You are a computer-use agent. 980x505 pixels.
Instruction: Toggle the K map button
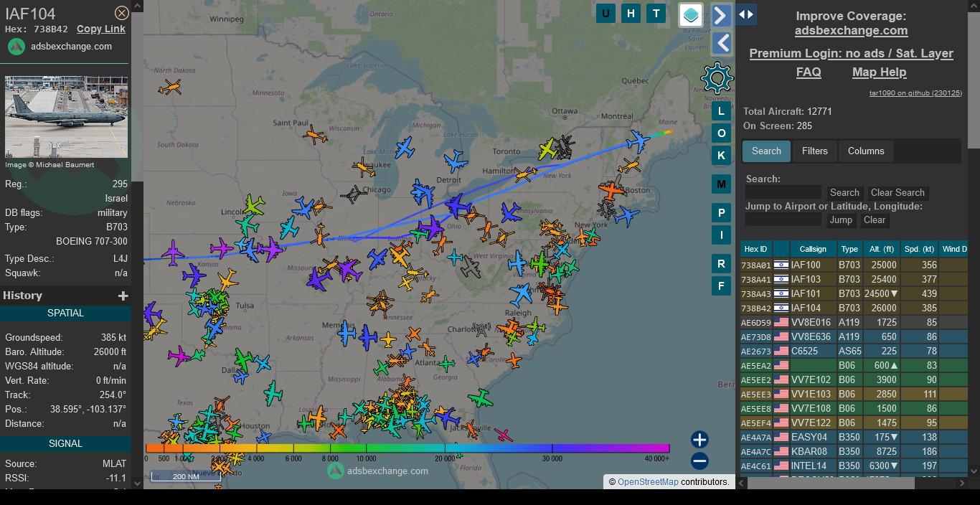pos(721,155)
